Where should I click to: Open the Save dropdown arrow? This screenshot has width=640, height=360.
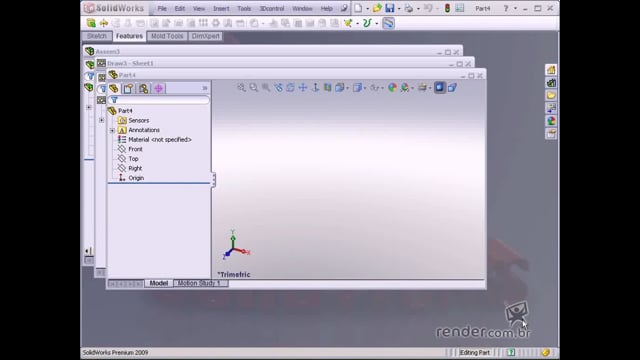coord(399,9)
